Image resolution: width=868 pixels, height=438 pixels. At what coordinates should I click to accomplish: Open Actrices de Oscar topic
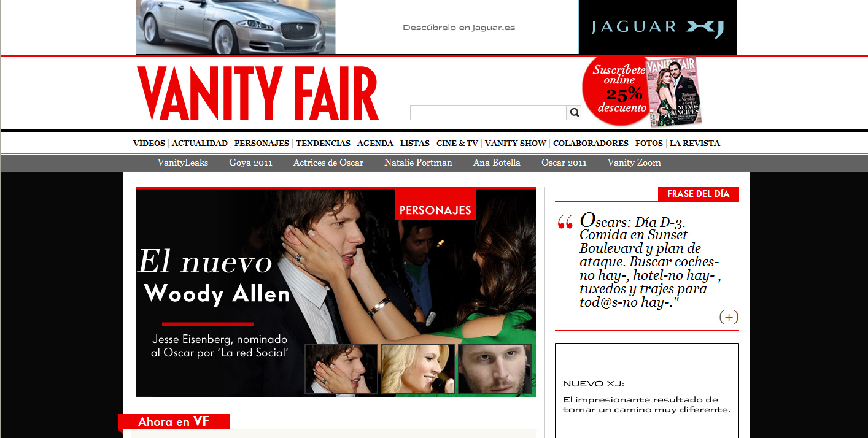click(x=328, y=163)
